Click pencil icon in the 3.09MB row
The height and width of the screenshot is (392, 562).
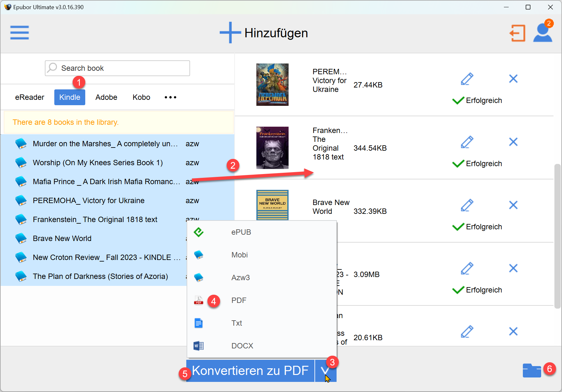pyautogui.click(x=467, y=268)
